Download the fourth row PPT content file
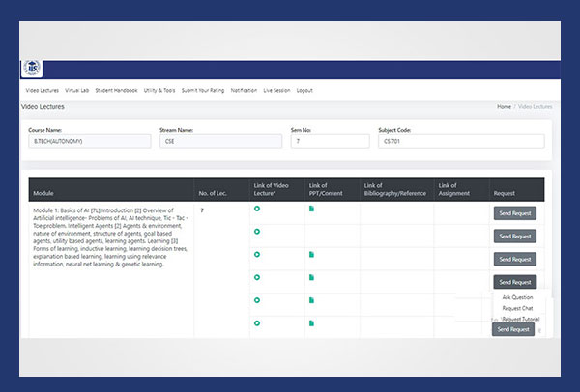 (311, 277)
